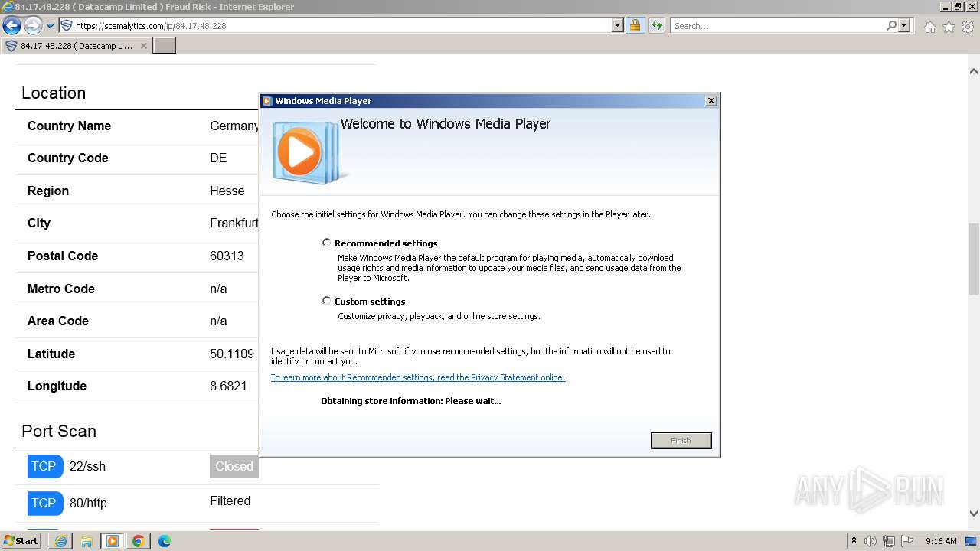
Task: Launch Microsoft Edge from the taskbar
Action: [x=165, y=541]
